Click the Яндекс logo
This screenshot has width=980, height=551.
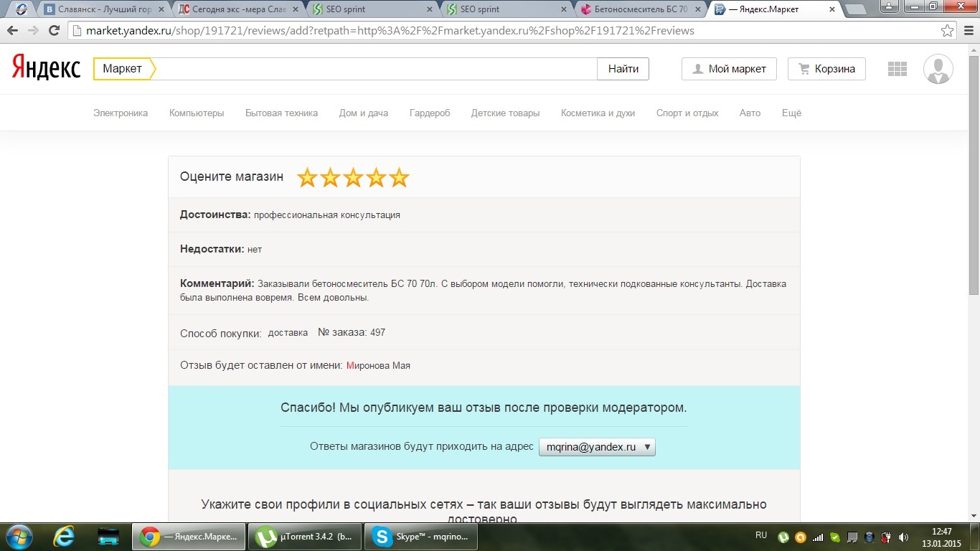tap(46, 68)
